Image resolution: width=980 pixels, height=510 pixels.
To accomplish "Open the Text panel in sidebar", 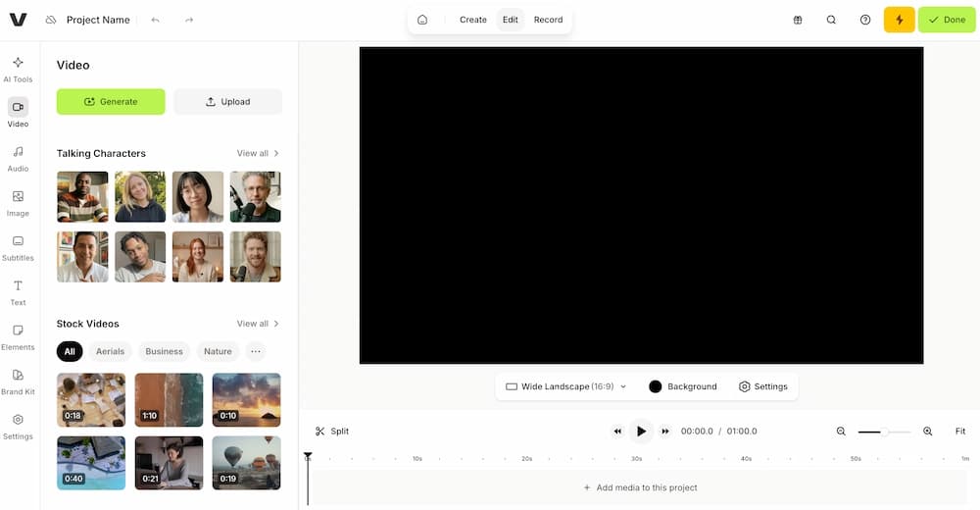I will (18, 293).
